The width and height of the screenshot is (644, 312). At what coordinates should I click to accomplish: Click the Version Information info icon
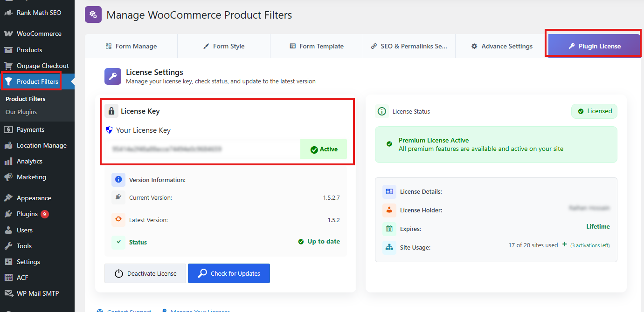coord(118,179)
